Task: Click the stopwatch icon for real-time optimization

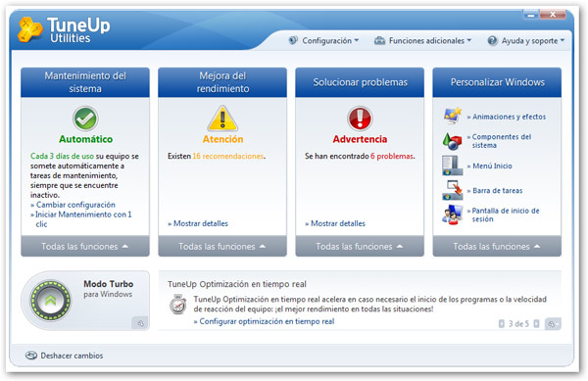Action: coord(177,305)
